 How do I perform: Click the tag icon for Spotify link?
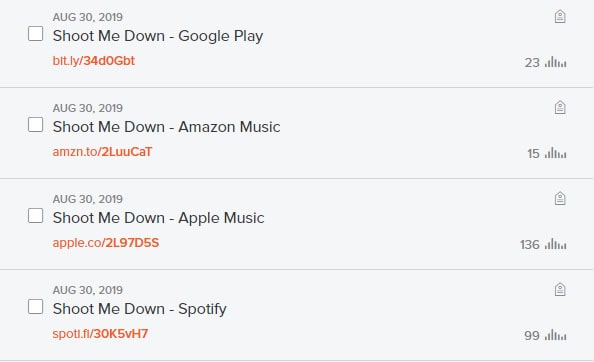pos(560,290)
